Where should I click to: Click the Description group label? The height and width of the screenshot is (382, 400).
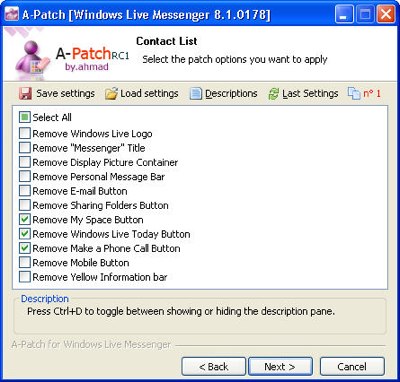click(x=45, y=299)
